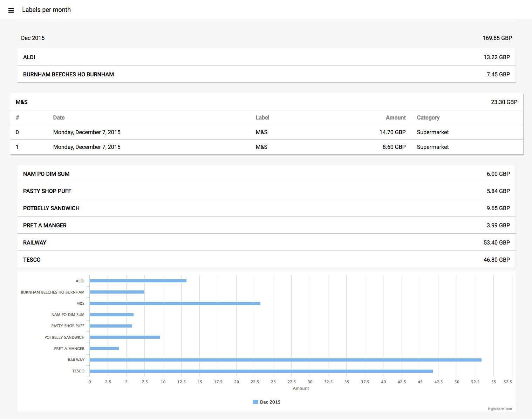532x419 pixels.
Task: Click the Amount axis title in chart
Action: click(x=301, y=388)
